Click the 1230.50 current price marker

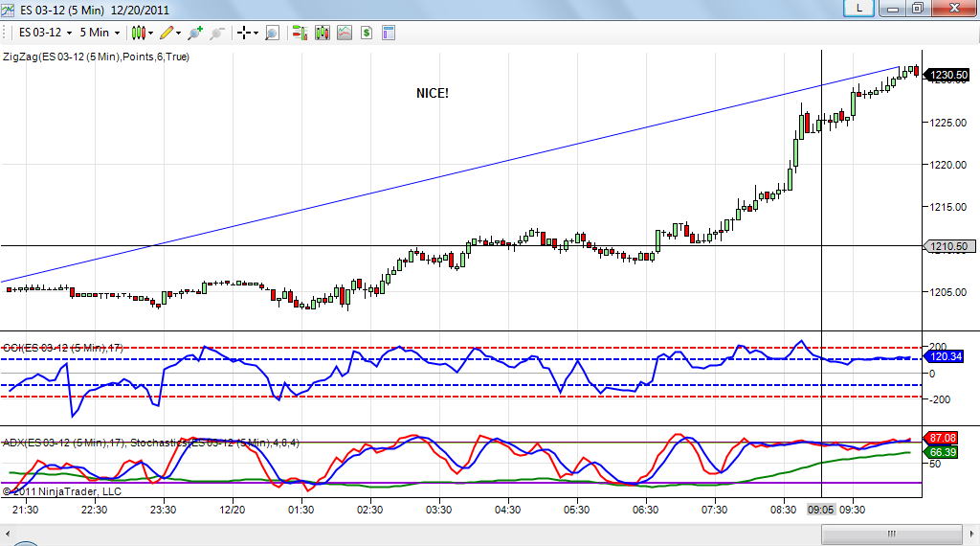947,75
